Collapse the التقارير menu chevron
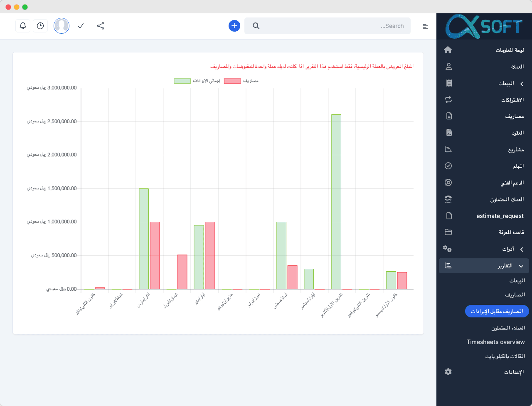Image resolution: width=532 pixels, height=406 pixels. point(521,266)
